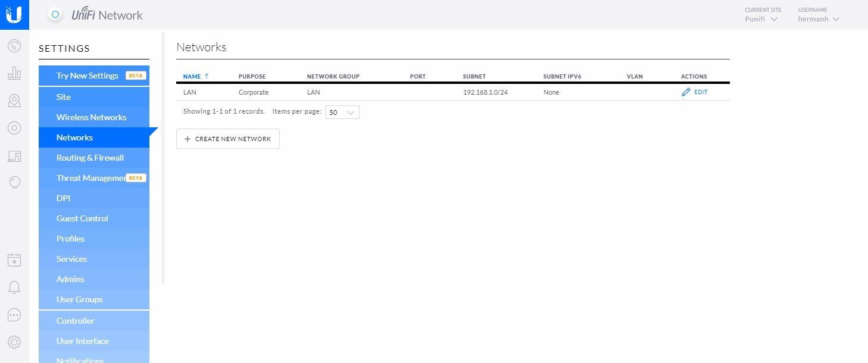Open the Alerts bell icon
868x363 pixels.
(14, 287)
